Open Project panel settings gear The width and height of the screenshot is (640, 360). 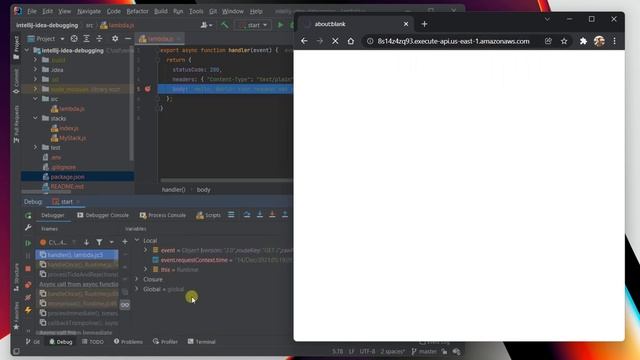click(115, 39)
